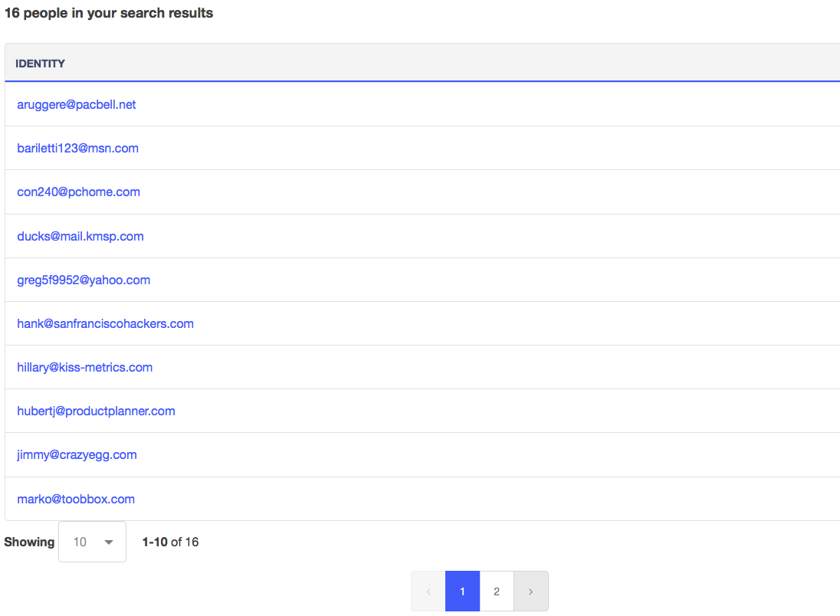Open the results-per-page dropdown
The height and width of the screenshot is (616, 840).
pyautogui.click(x=92, y=542)
